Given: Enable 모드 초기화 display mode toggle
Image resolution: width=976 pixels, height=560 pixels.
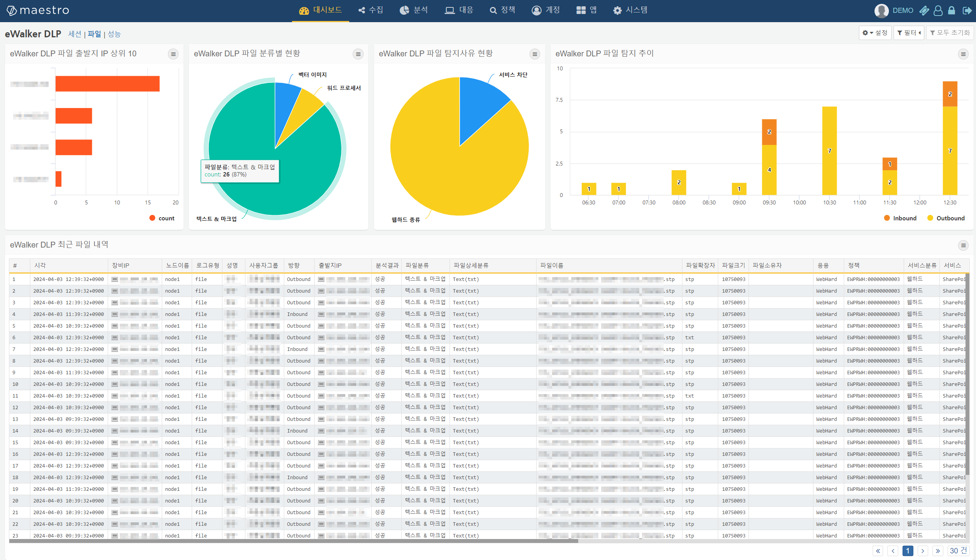Looking at the screenshot, I should pos(948,32).
